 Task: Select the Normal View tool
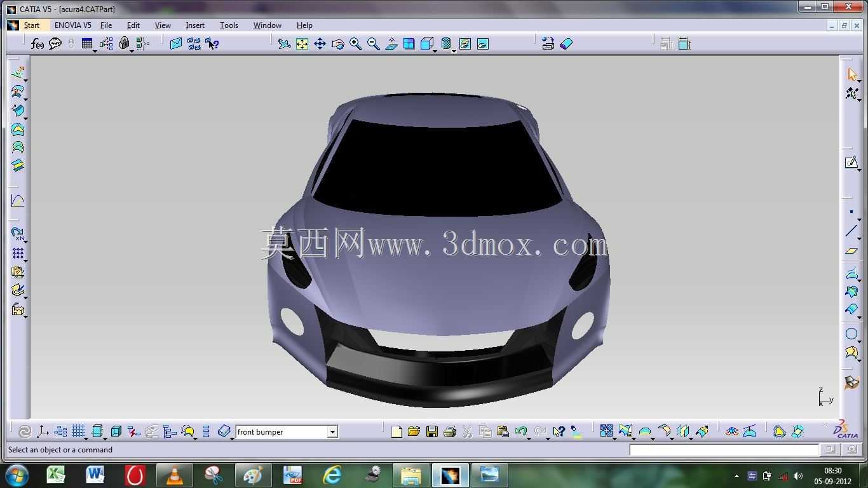(391, 44)
